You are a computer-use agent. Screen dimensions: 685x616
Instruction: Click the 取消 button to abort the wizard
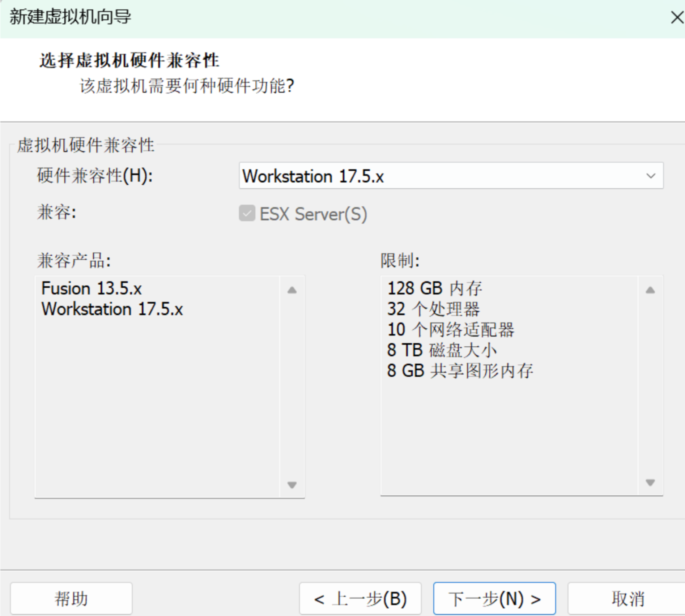[628, 598]
